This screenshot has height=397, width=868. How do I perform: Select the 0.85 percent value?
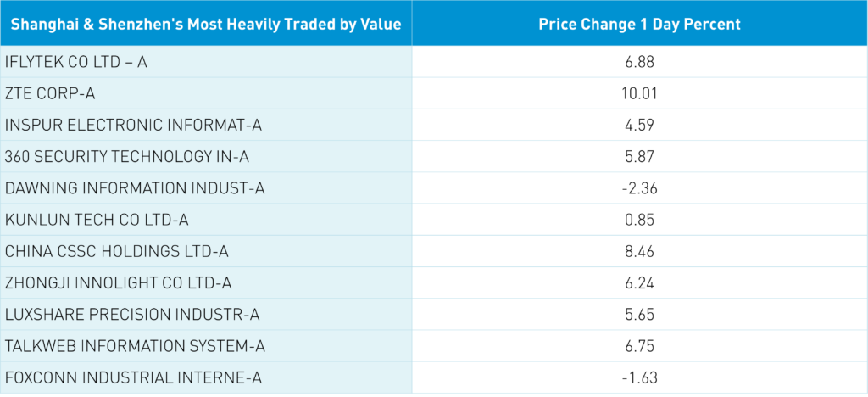(639, 220)
